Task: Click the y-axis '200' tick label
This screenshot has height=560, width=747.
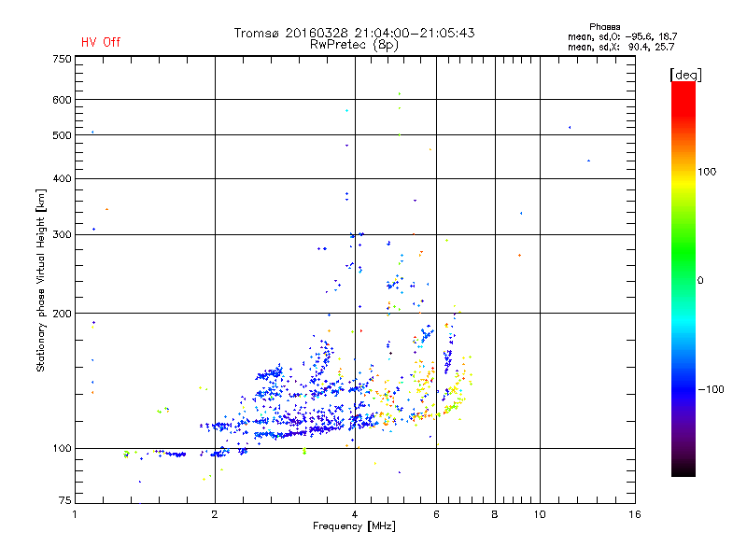Action: pos(62,314)
